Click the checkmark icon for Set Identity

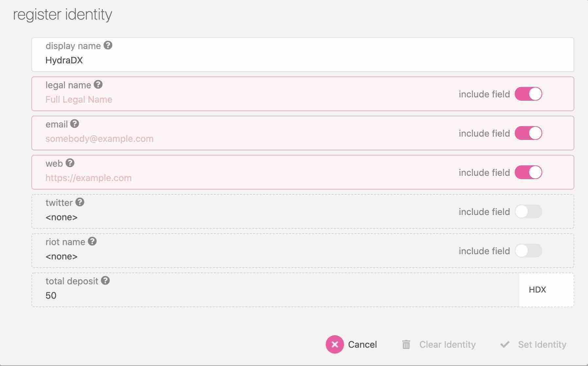click(505, 344)
